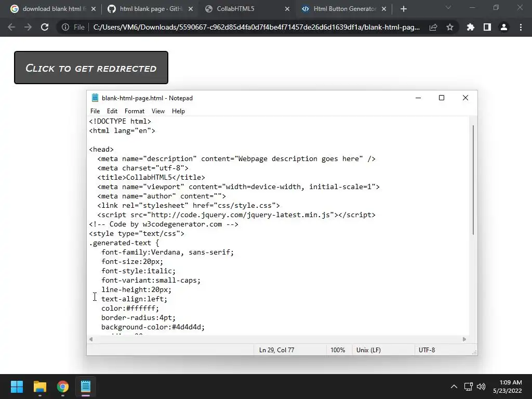This screenshot has height=399, width=532.
Task: Close the Notepad window
Action: pyautogui.click(x=465, y=98)
